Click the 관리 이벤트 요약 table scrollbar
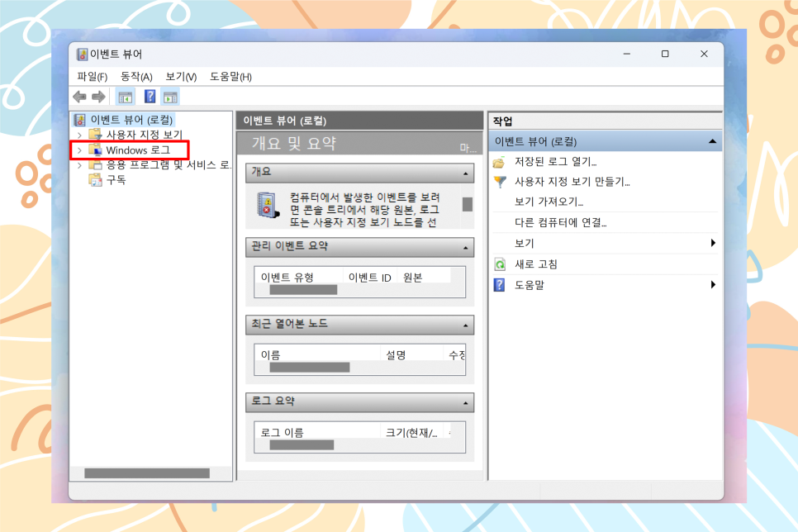The image size is (798, 532). coord(303,290)
